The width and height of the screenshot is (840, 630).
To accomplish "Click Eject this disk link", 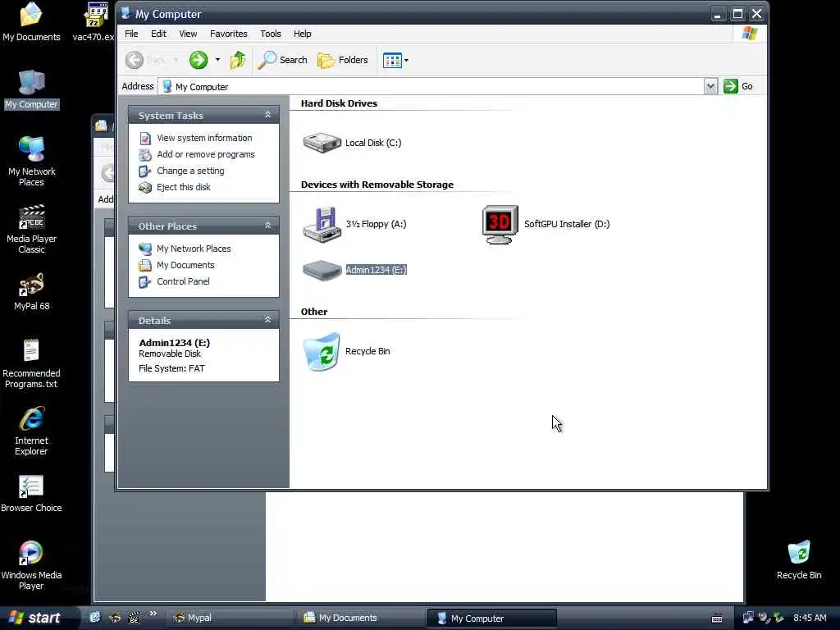I will pyautogui.click(x=183, y=187).
